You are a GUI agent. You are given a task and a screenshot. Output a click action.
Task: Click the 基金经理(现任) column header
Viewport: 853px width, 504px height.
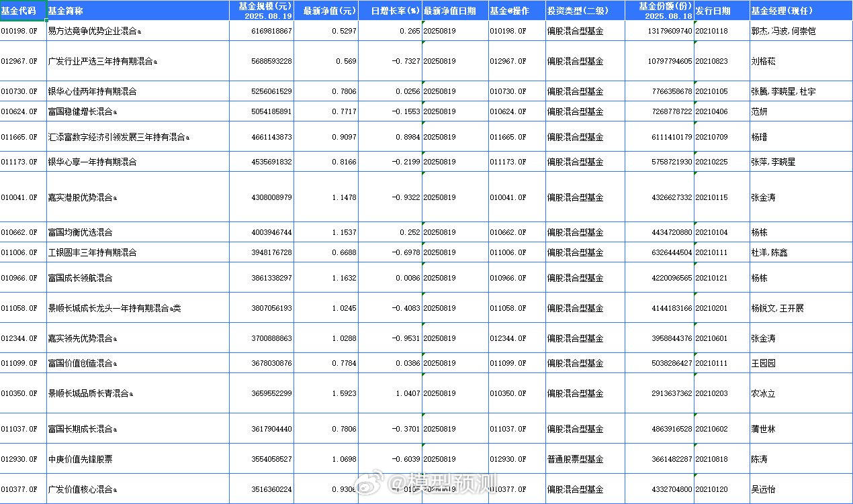pyautogui.click(x=801, y=11)
